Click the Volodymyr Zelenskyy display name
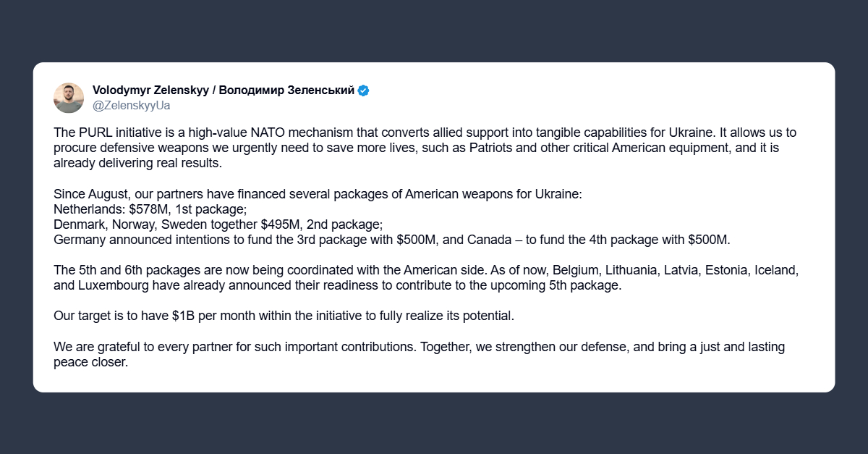Image resolution: width=868 pixels, height=454 pixels. point(224,91)
